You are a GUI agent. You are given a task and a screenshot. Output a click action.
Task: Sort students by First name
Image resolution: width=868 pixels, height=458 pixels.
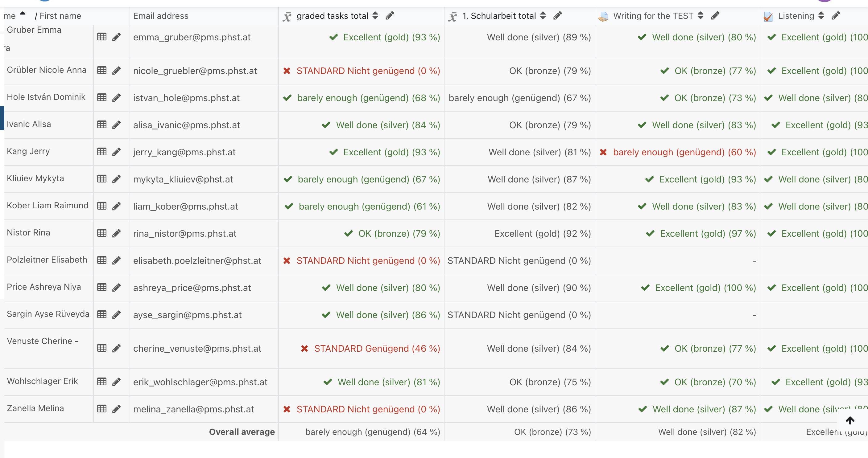60,16
